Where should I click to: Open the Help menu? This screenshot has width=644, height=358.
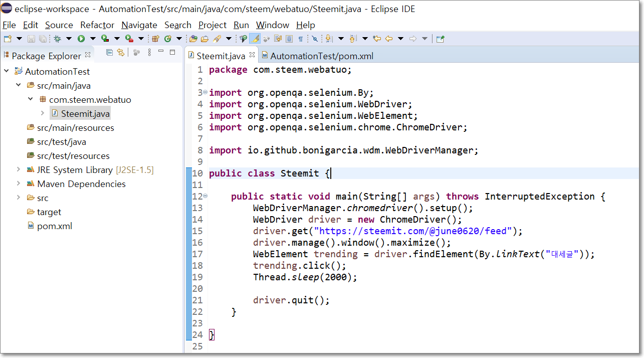pyautogui.click(x=306, y=25)
